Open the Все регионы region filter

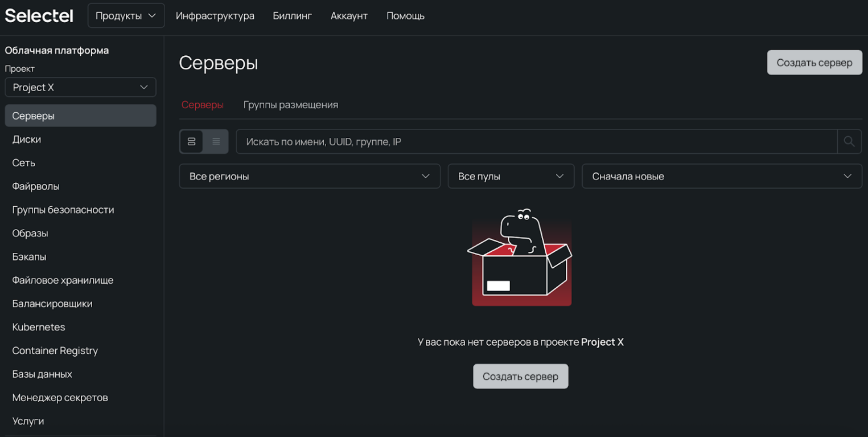(x=310, y=176)
